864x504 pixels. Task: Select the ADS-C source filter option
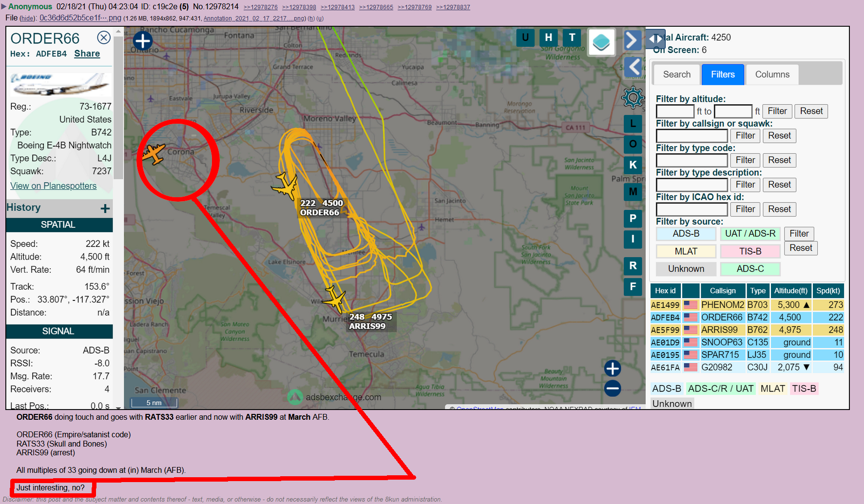coord(750,269)
